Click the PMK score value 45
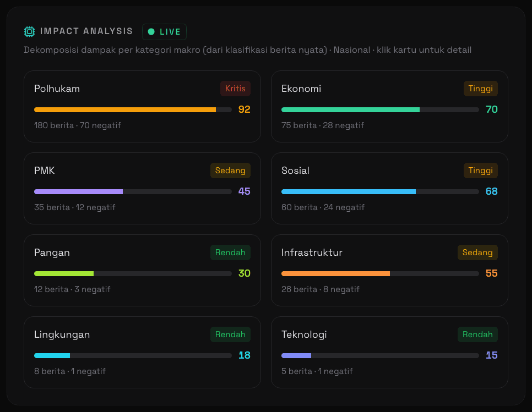 coord(245,191)
